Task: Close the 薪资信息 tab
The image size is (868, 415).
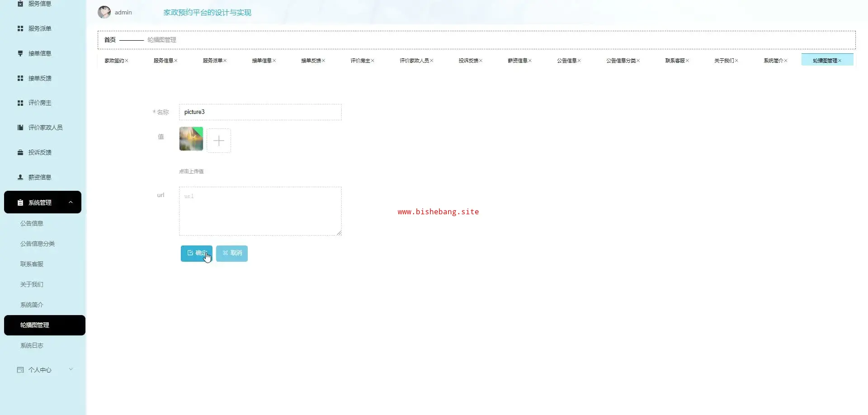Action: (x=530, y=61)
